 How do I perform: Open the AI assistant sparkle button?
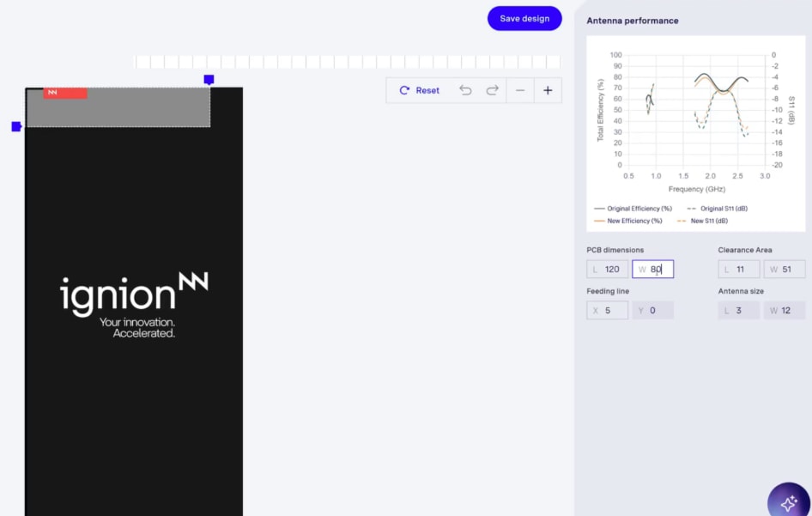[x=788, y=501]
